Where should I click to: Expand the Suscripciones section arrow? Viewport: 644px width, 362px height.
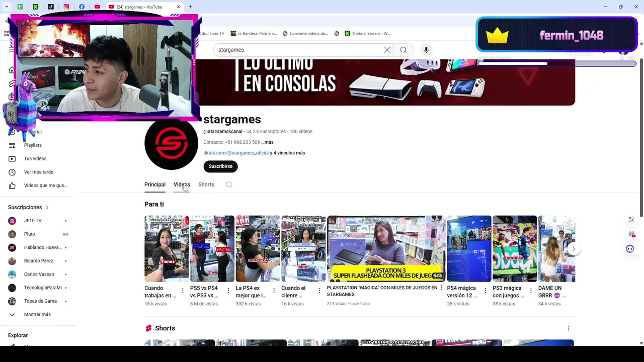tap(47, 207)
